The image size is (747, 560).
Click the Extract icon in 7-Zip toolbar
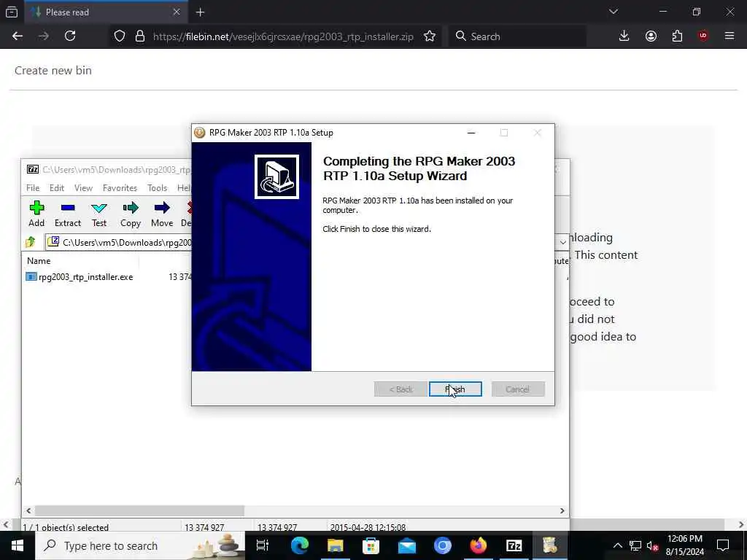68,214
